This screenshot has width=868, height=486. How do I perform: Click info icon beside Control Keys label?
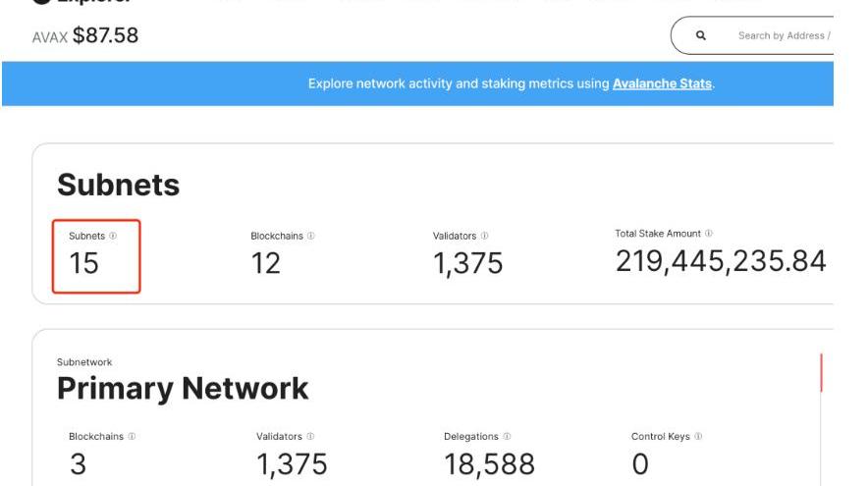coord(698,437)
